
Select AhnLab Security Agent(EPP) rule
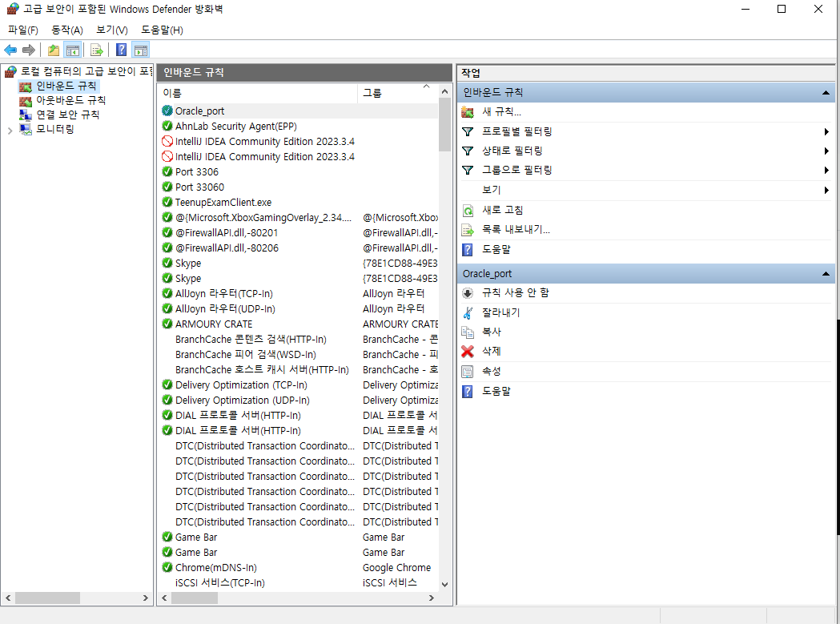click(x=235, y=127)
